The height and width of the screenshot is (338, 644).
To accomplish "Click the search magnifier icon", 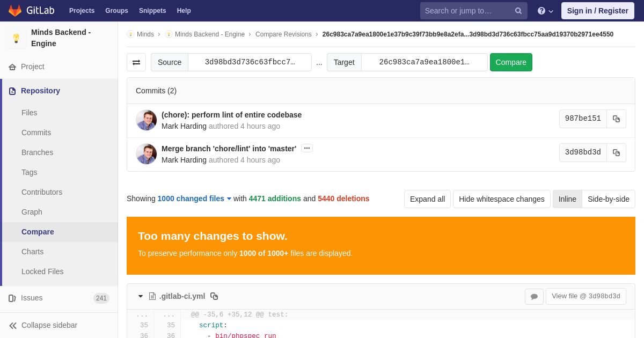I will (x=518, y=11).
